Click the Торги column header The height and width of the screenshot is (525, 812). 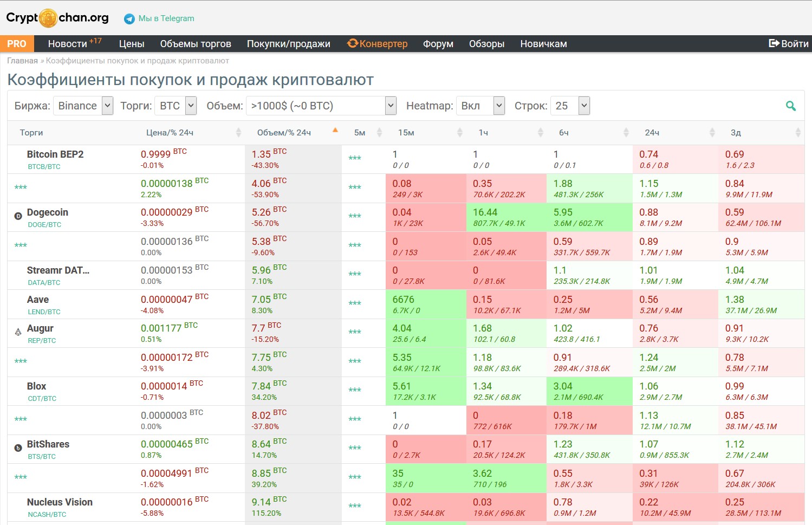click(x=31, y=133)
